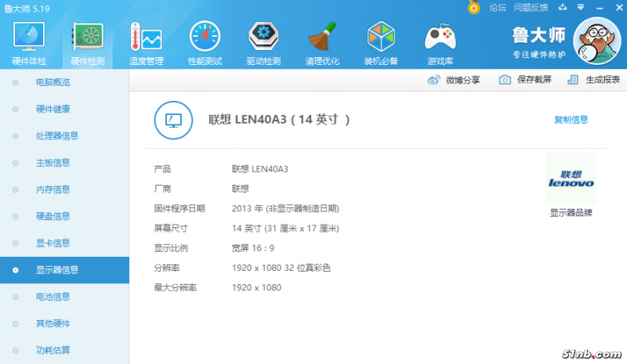The width and height of the screenshot is (627, 364).
Task: Open 电池信息 battery info
Action: [x=53, y=297]
